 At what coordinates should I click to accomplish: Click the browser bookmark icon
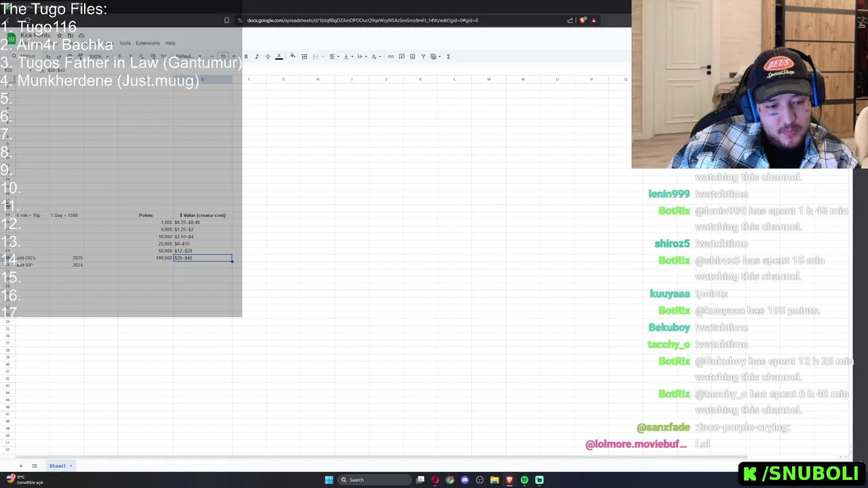pyautogui.click(x=226, y=20)
